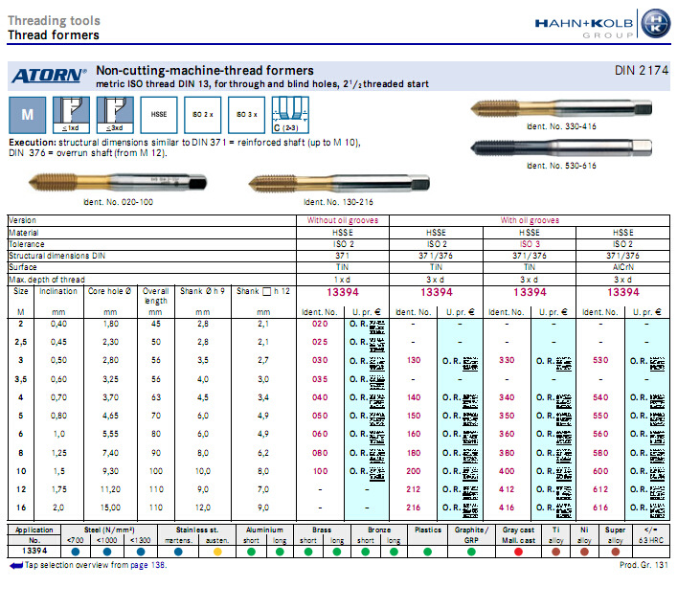Click 'DIN 2174' in the title bar
700x609 pixels.
click(x=642, y=71)
